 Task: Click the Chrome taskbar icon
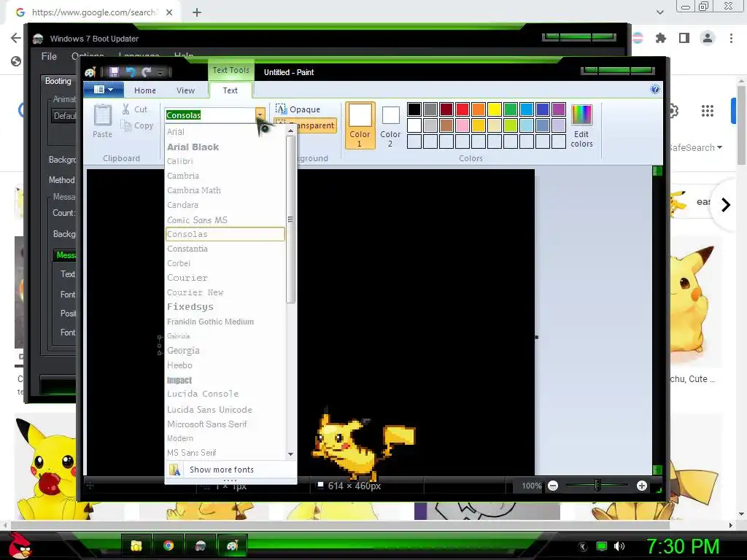169,545
